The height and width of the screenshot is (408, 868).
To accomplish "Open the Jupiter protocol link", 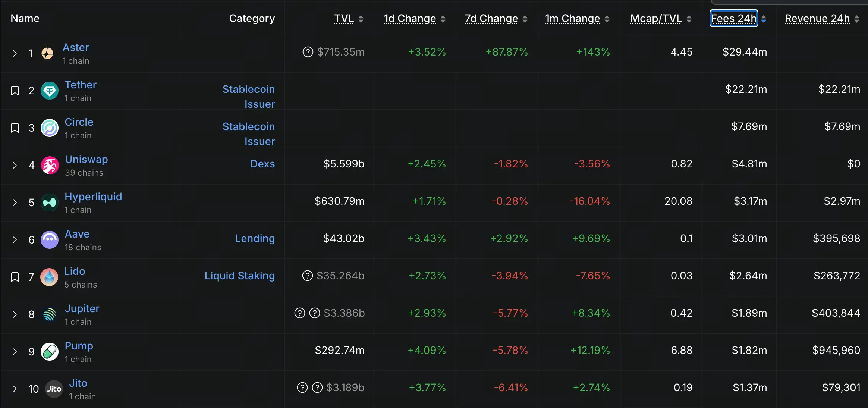I will tap(82, 309).
